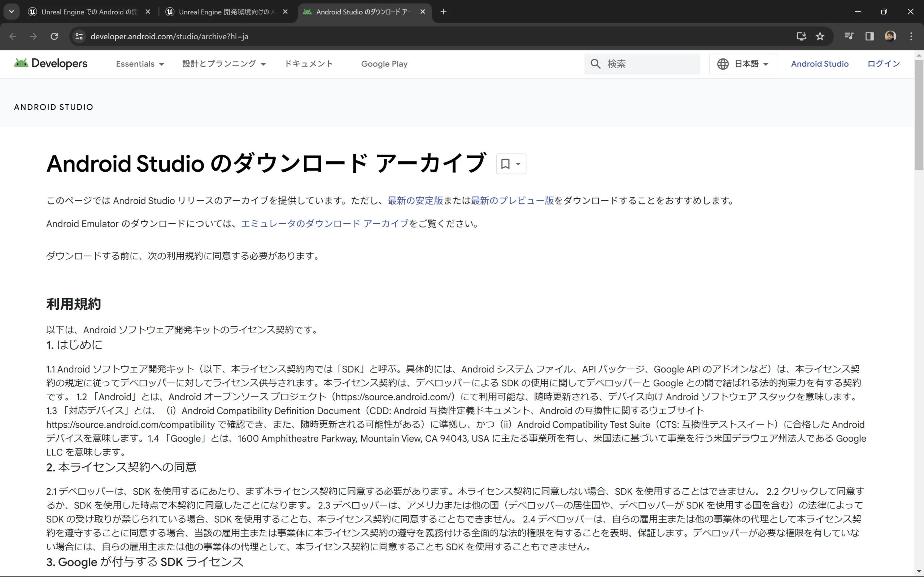Expand the 設計とプランニング dropdown
This screenshot has height=577, width=924.
(224, 64)
